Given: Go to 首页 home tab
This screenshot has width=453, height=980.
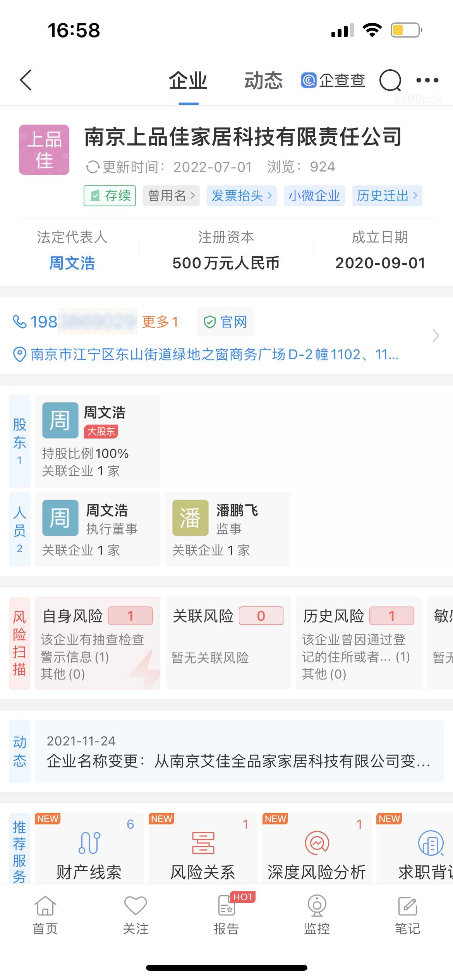Looking at the screenshot, I should [x=45, y=915].
